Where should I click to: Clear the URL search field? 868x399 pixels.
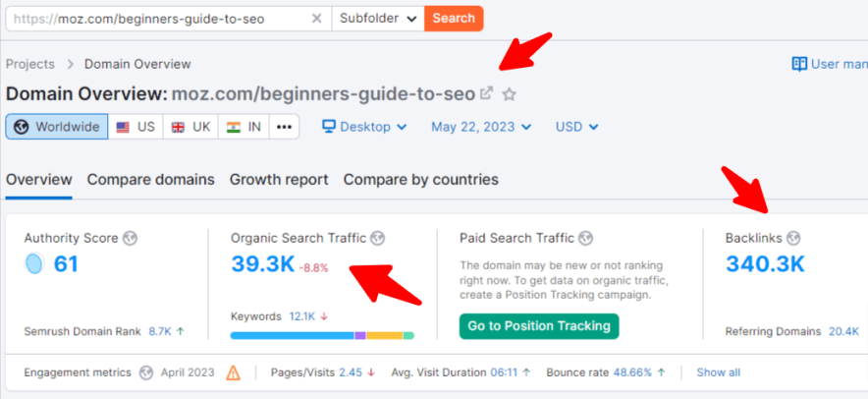tap(316, 19)
